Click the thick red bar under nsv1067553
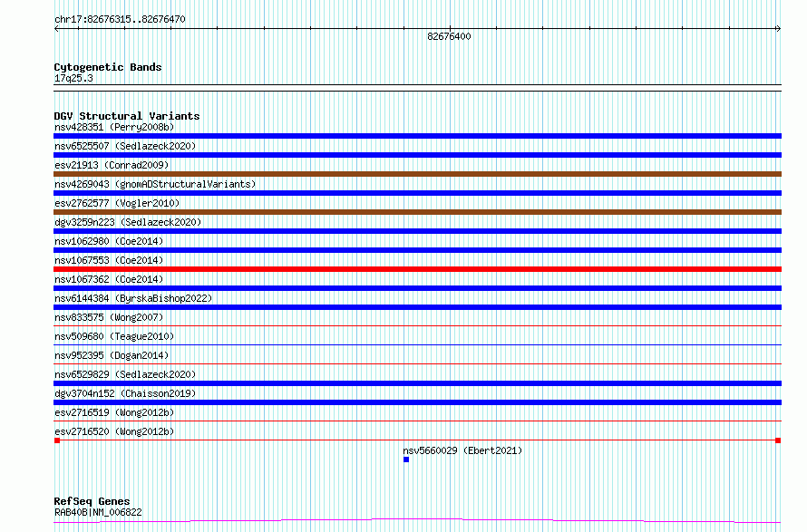This screenshot has width=807, height=532. pos(417,269)
